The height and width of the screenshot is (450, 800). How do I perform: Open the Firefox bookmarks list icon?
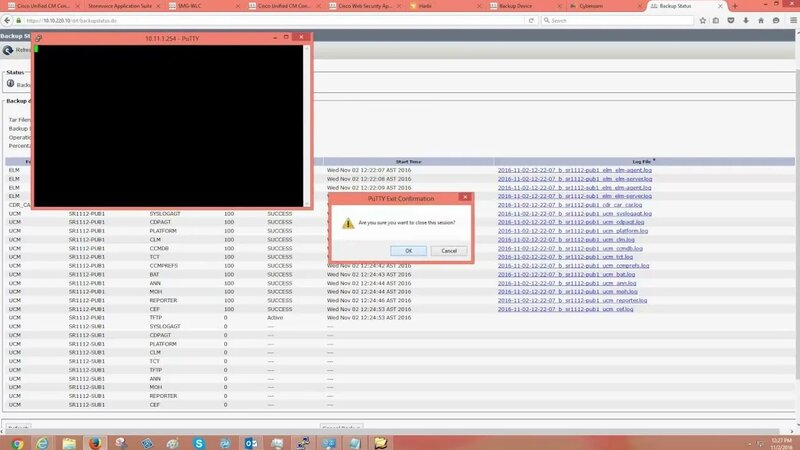click(x=716, y=20)
